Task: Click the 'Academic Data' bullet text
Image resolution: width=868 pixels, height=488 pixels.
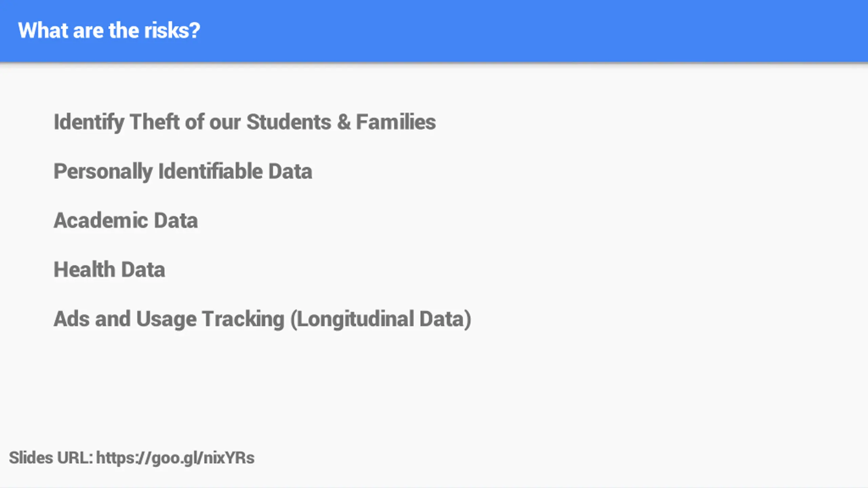Action: coord(126,221)
